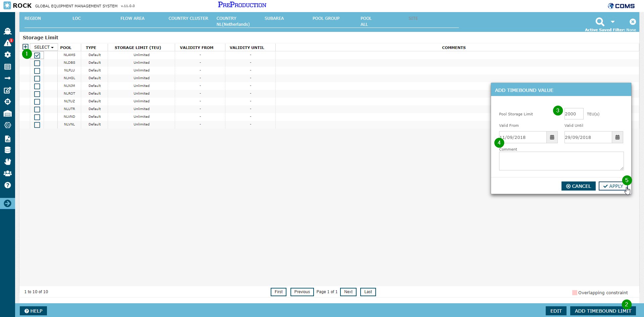Open the ship icon in sidebar
The width and height of the screenshot is (644, 317).
click(x=7, y=31)
